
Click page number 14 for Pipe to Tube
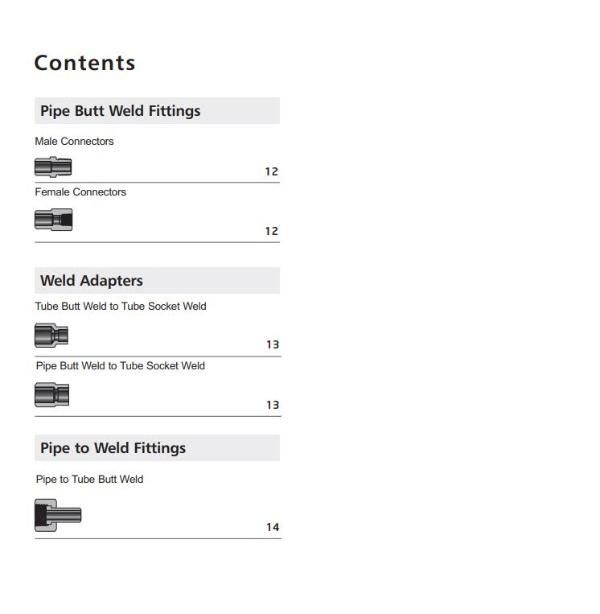coord(273,527)
